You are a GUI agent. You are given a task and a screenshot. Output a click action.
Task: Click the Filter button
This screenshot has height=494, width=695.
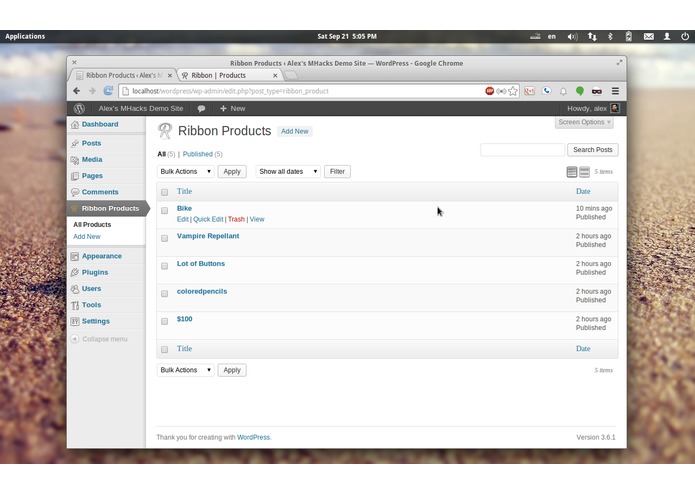pos(337,171)
